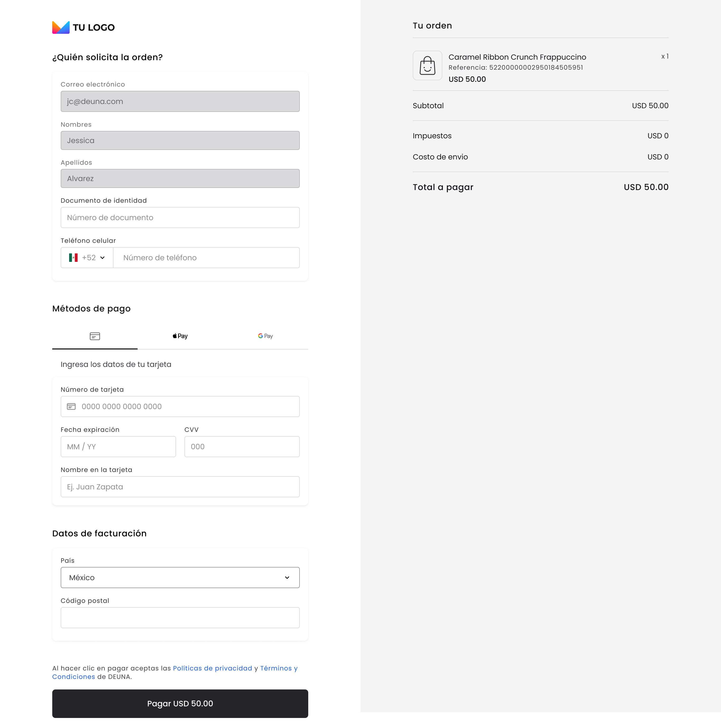Click the Referencia order number text
The image size is (721, 728).
tap(516, 68)
